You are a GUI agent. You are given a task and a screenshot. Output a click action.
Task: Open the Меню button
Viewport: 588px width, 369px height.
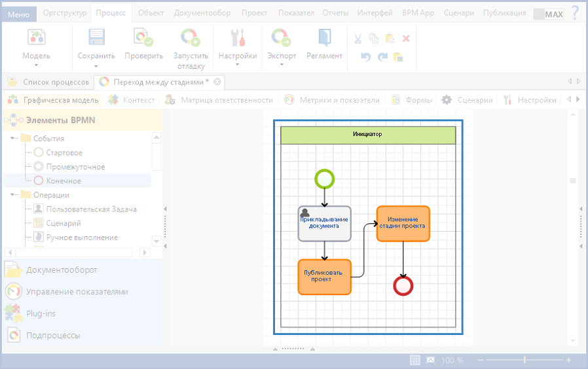point(18,14)
